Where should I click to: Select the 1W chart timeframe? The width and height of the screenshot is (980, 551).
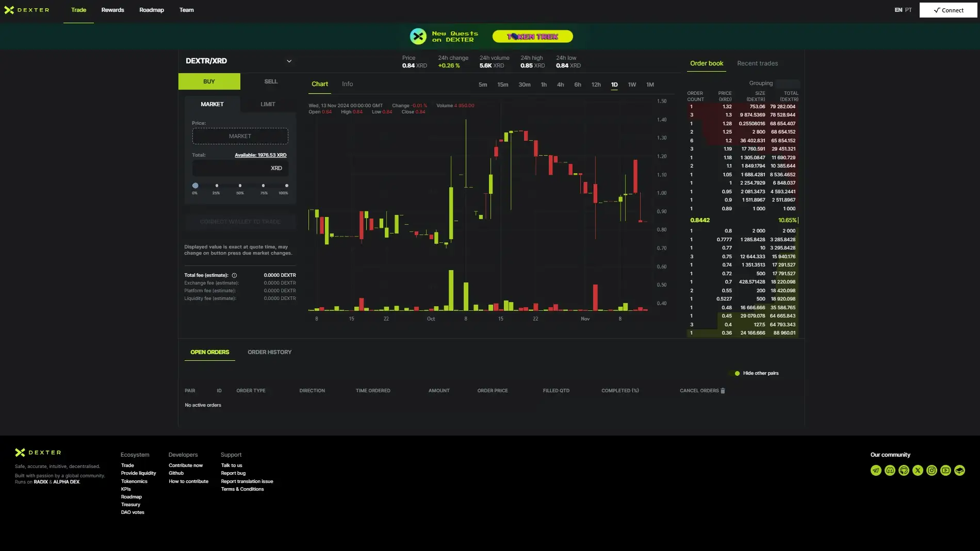(x=632, y=85)
